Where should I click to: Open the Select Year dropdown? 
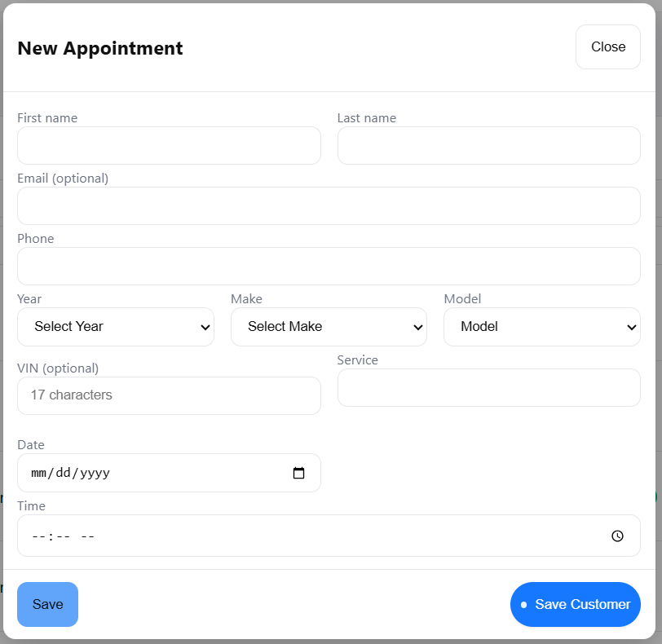[115, 327]
